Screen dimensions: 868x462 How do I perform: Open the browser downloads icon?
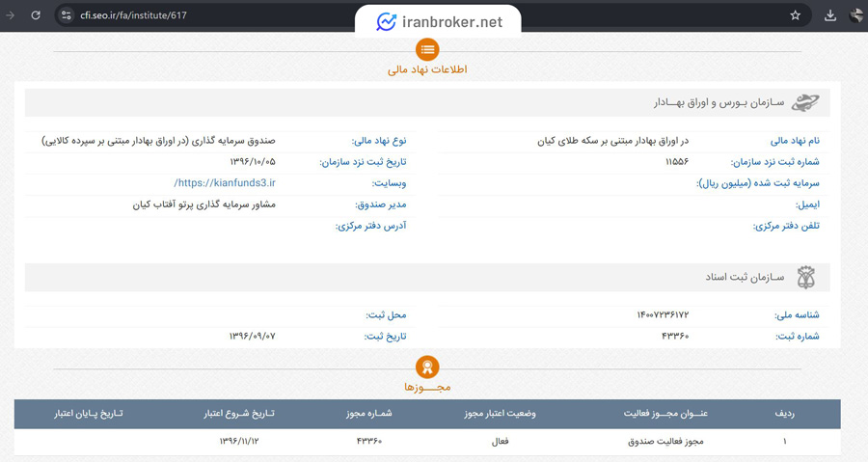(x=829, y=15)
